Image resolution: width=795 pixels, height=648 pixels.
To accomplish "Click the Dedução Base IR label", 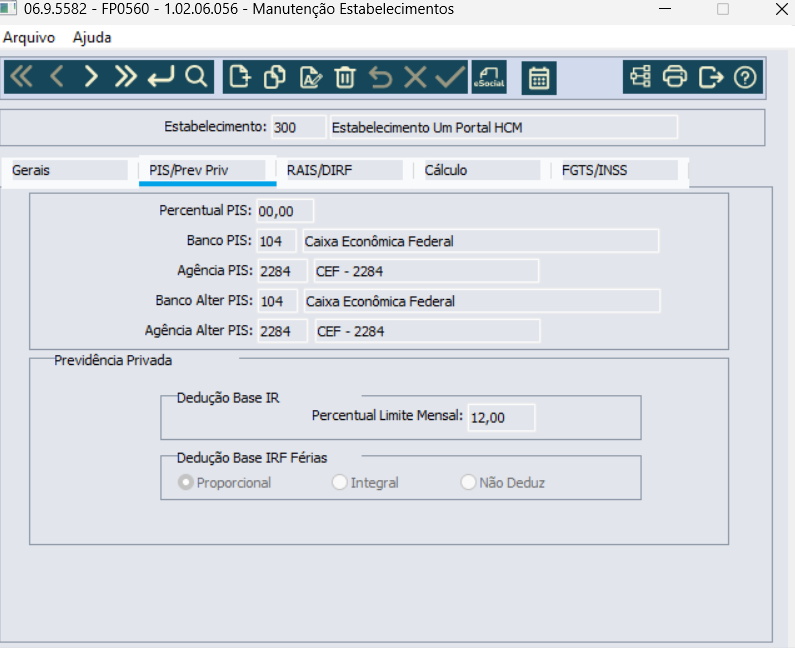I will [x=228, y=398].
